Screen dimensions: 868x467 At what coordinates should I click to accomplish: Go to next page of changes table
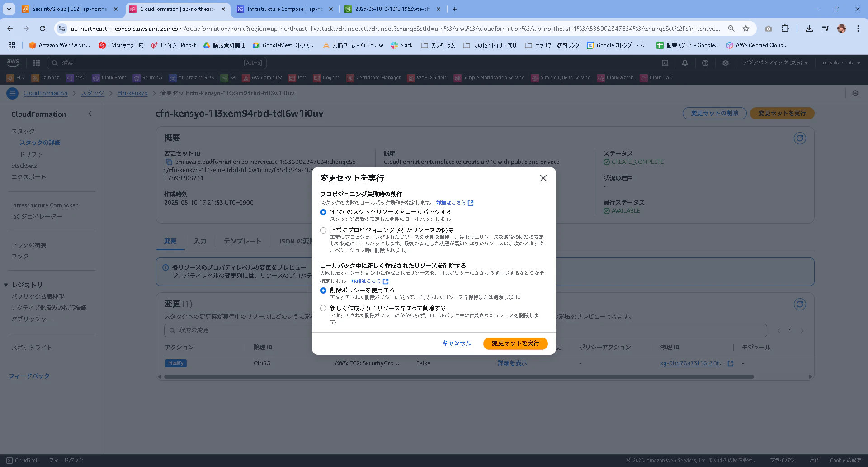coord(802,331)
